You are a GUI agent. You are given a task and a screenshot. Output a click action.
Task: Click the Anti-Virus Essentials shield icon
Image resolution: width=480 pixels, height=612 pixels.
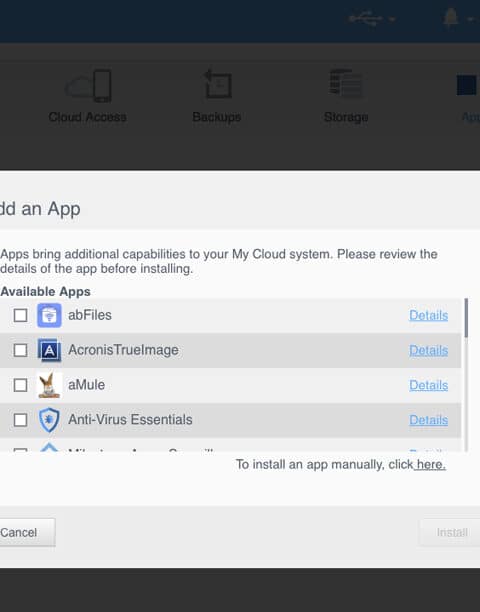click(49, 420)
